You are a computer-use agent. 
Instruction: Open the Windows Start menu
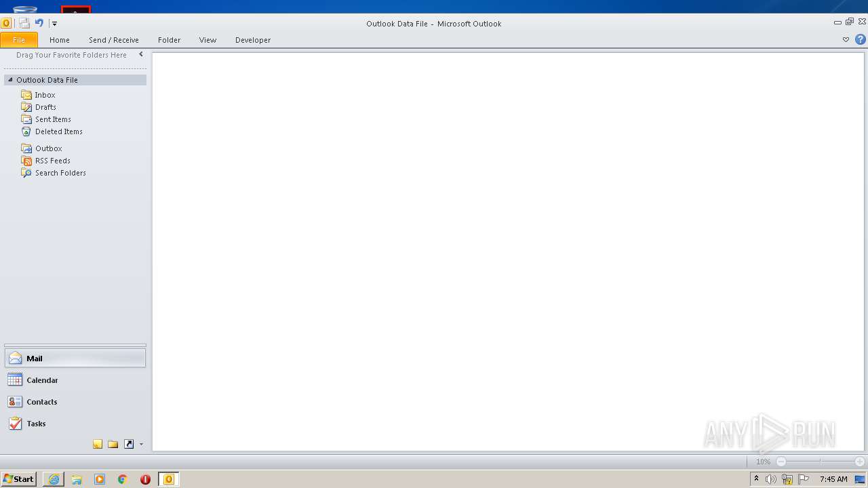pyautogui.click(x=18, y=479)
